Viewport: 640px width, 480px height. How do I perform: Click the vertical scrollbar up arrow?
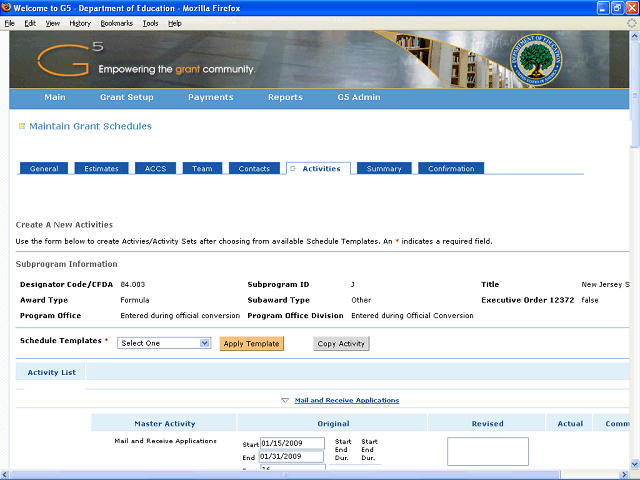(635, 36)
